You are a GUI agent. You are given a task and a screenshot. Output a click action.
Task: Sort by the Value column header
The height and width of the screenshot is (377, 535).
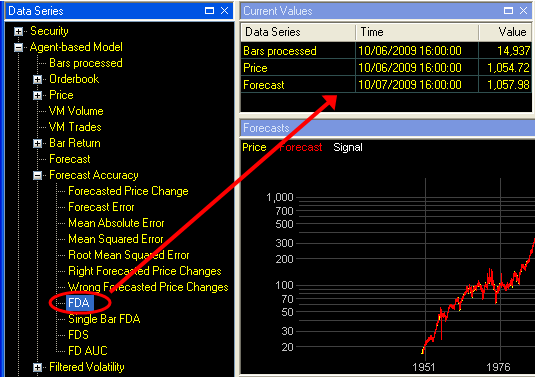tap(505, 32)
